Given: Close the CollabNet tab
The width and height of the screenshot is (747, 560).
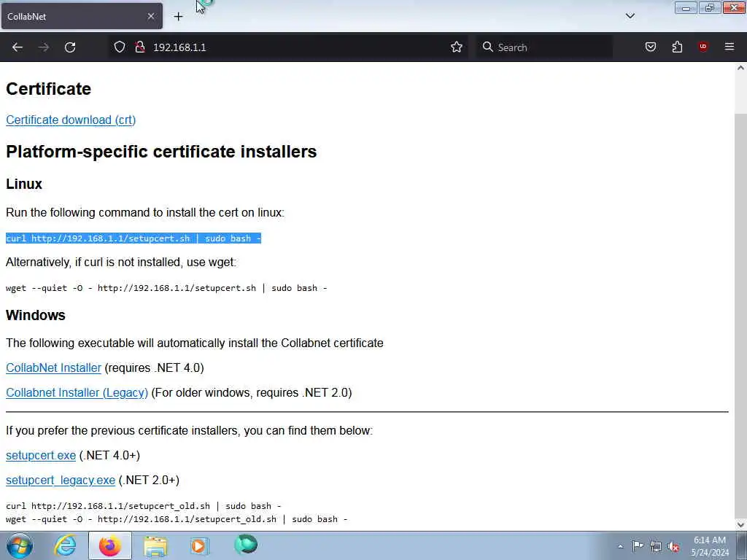Looking at the screenshot, I should (x=151, y=16).
